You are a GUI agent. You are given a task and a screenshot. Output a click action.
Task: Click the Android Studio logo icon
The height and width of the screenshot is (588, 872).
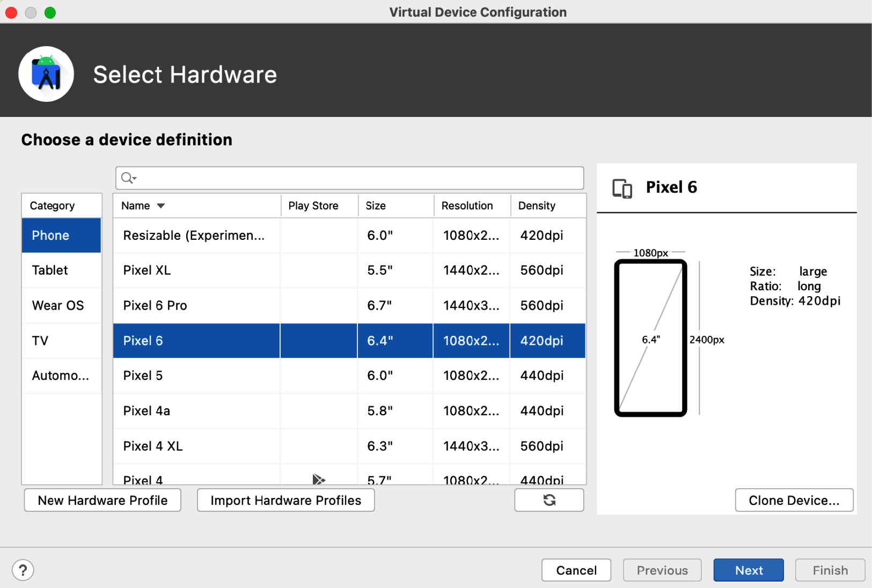[x=46, y=74]
